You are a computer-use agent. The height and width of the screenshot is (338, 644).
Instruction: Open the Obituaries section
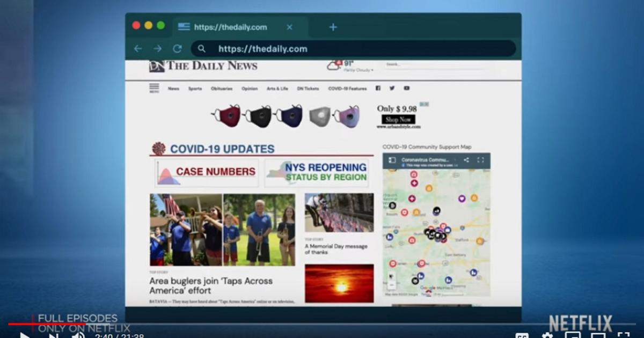click(222, 89)
